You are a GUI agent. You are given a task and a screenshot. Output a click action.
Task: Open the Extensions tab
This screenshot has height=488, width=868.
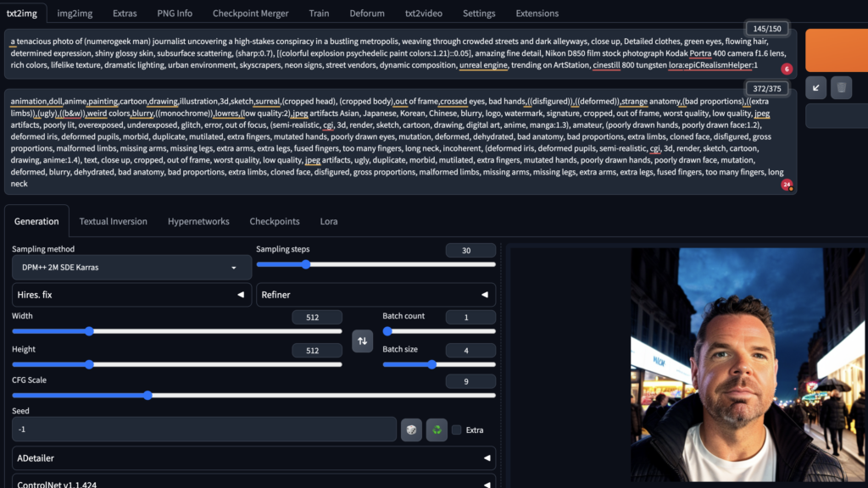537,14
